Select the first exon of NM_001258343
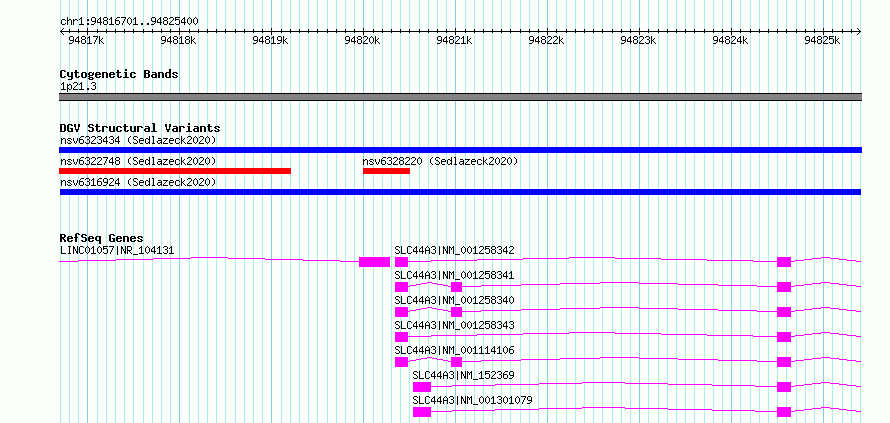Viewport: 890px width, 423px height. 401,337
